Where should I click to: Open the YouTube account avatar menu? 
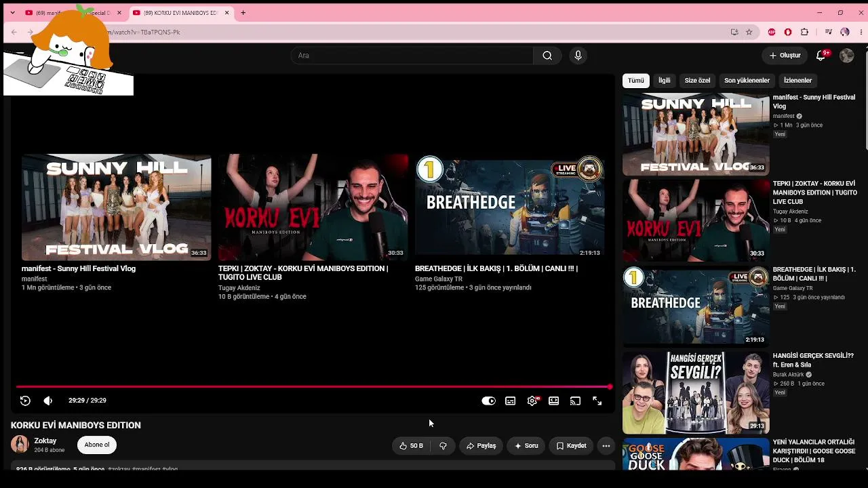pyautogui.click(x=847, y=56)
